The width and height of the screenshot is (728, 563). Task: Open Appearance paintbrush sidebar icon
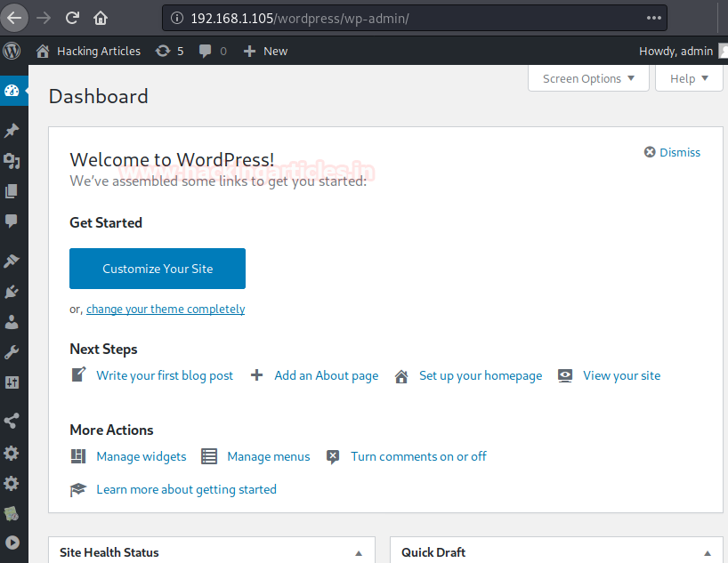pos(12,261)
